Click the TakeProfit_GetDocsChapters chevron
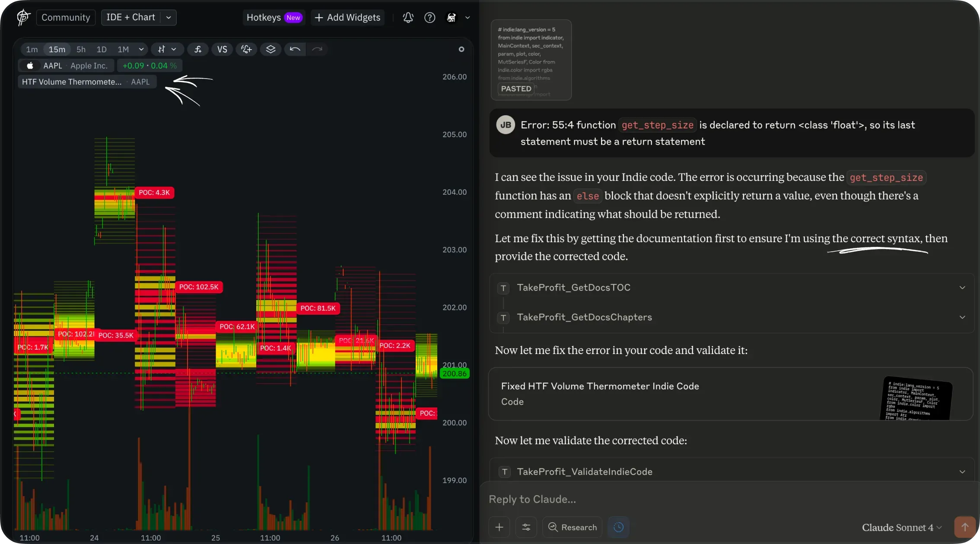This screenshot has height=544, width=980. click(x=962, y=317)
